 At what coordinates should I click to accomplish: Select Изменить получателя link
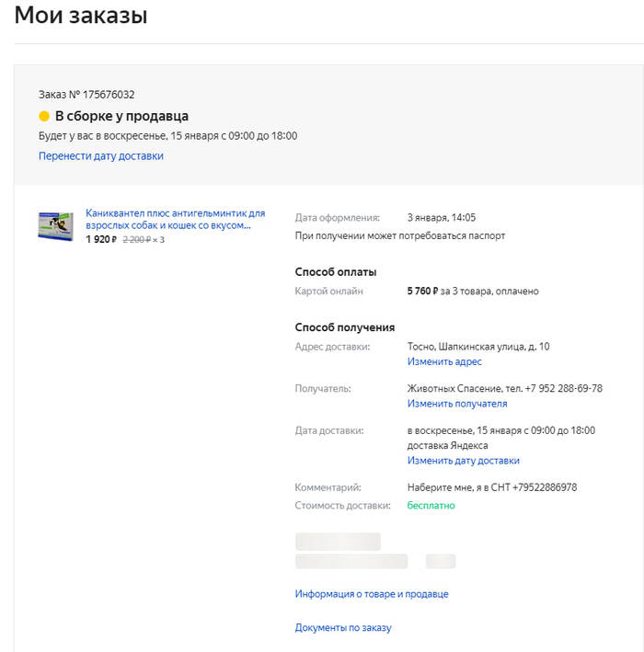coord(457,404)
